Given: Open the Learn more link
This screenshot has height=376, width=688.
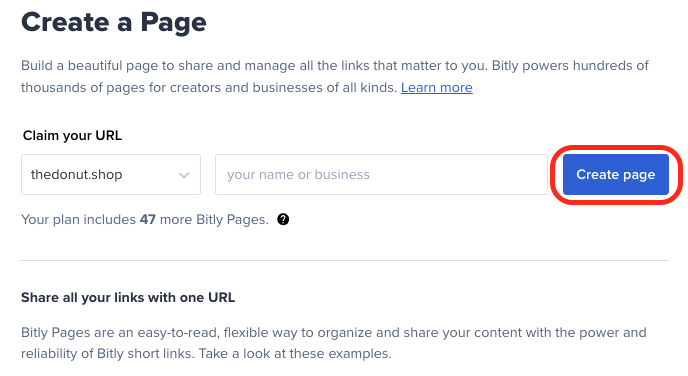Looking at the screenshot, I should (437, 88).
